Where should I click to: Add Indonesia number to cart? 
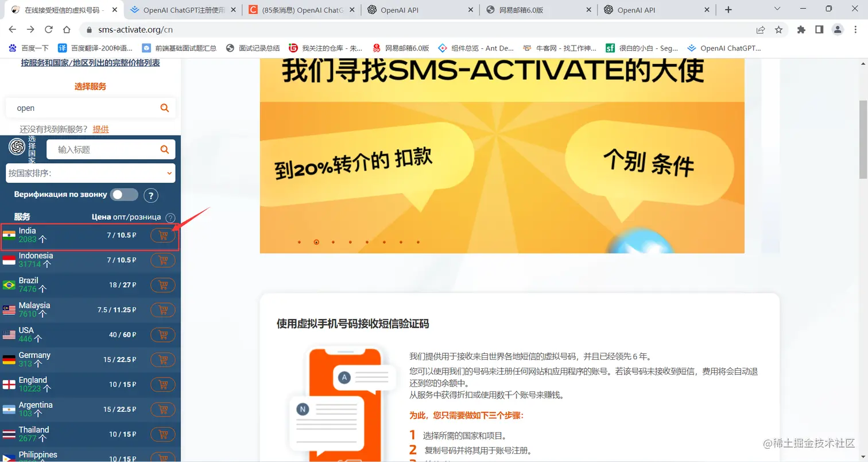[163, 260]
